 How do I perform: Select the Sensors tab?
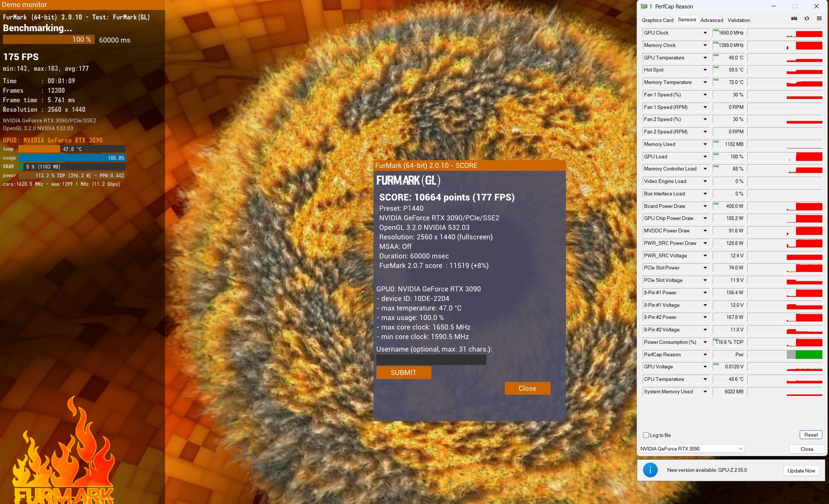(x=687, y=20)
